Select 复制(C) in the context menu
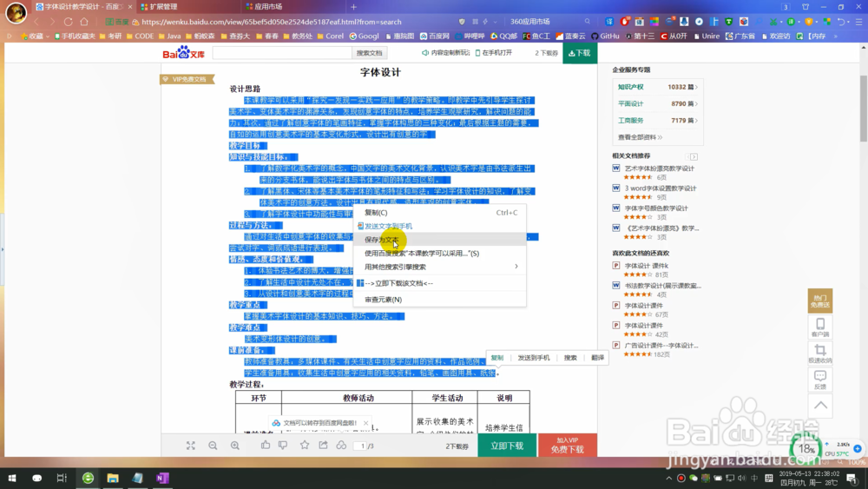Screen dimensions: 868x489 pos(439,212)
